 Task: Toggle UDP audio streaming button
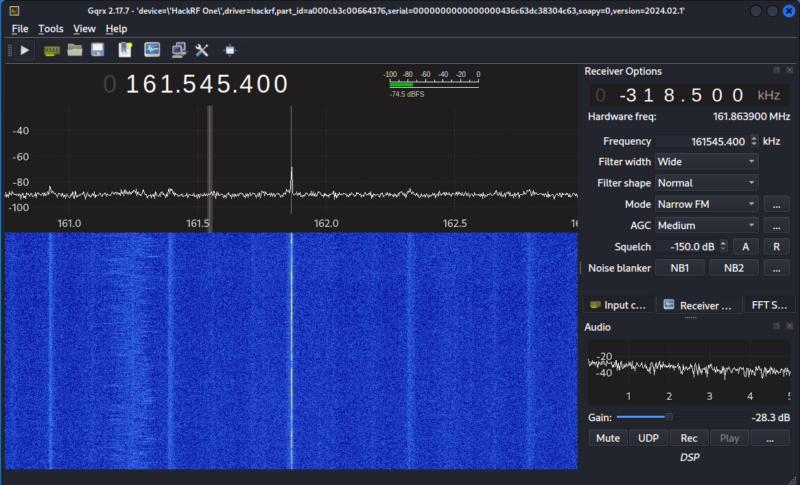[x=648, y=438]
